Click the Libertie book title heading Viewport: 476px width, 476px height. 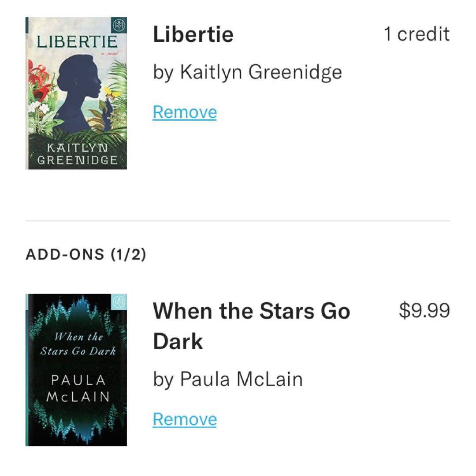(x=193, y=35)
